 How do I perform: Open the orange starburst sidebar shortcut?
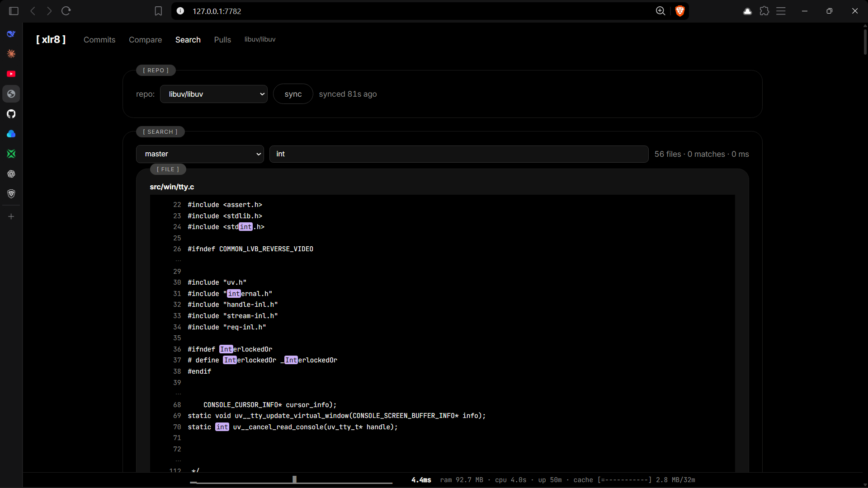(x=11, y=54)
